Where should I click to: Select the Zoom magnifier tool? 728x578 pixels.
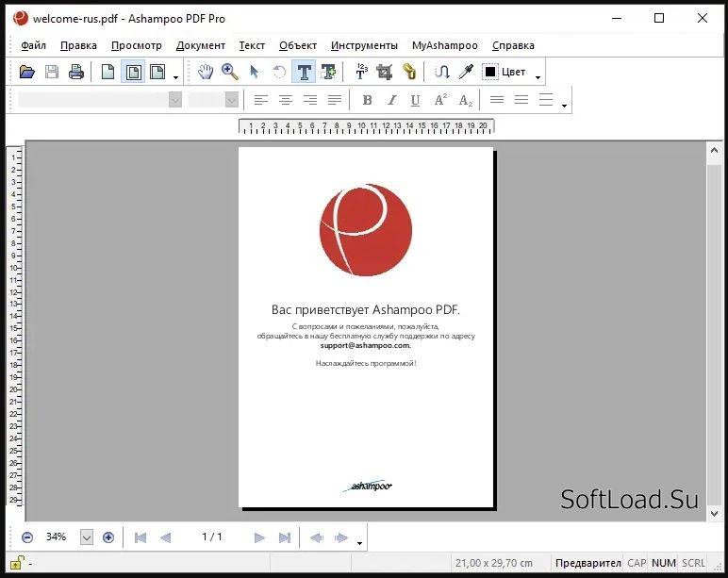coord(230,72)
